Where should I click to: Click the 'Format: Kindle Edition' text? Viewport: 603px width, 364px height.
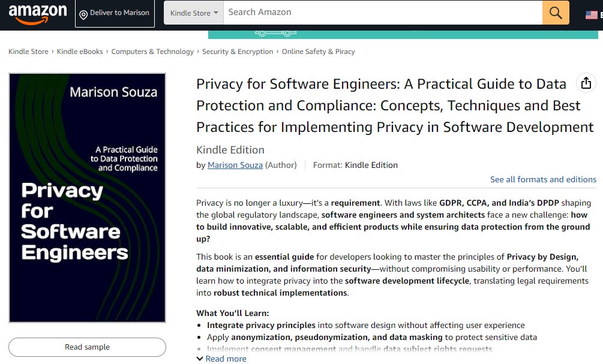coord(355,166)
